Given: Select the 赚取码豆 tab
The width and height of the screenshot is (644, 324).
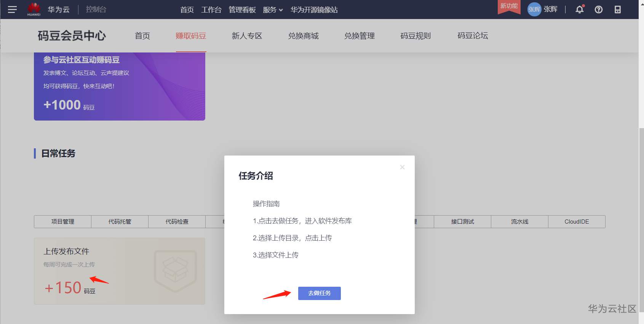Looking at the screenshot, I should (191, 36).
